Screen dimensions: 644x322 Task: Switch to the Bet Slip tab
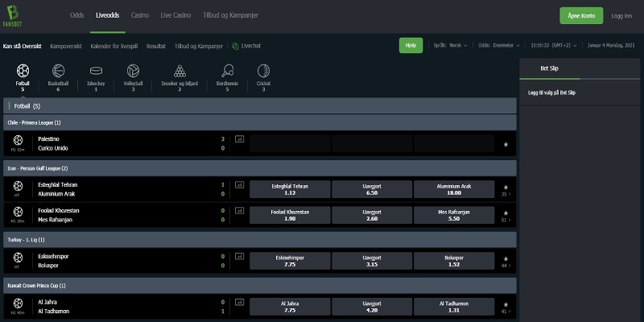point(549,68)
